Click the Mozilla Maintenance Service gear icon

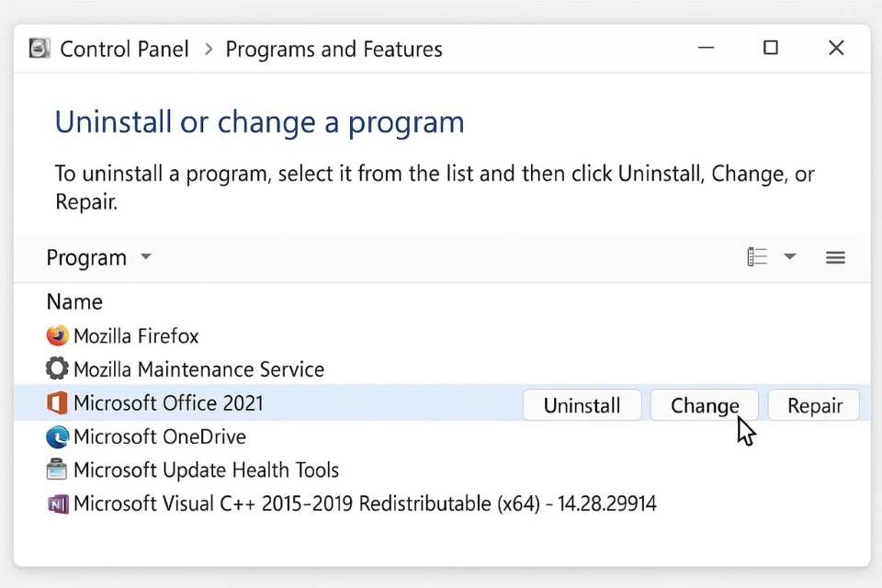[57, 369]
